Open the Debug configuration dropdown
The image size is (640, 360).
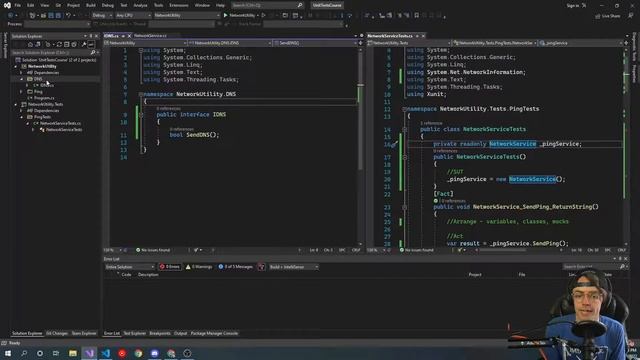coord(102,16)
